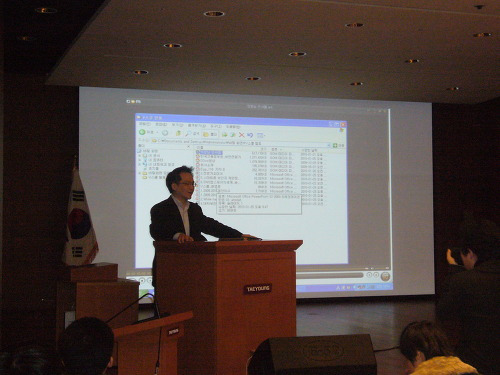500x375 pixels.
Task: Select the last yellow folder in the tree
Action: (154, 177)
